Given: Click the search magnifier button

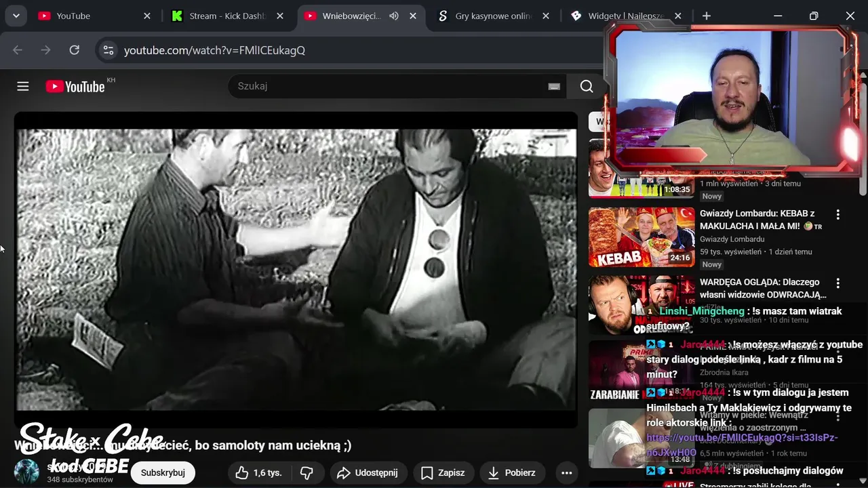Looking at the screenshot, I should pyautogui.click(x=587, y=86).
